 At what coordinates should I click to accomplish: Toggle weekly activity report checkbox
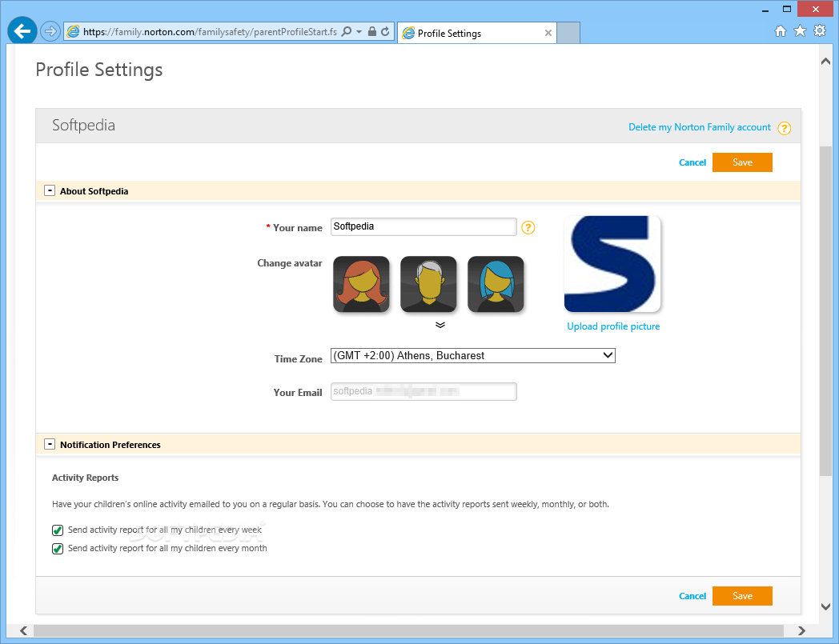[58, 530]
